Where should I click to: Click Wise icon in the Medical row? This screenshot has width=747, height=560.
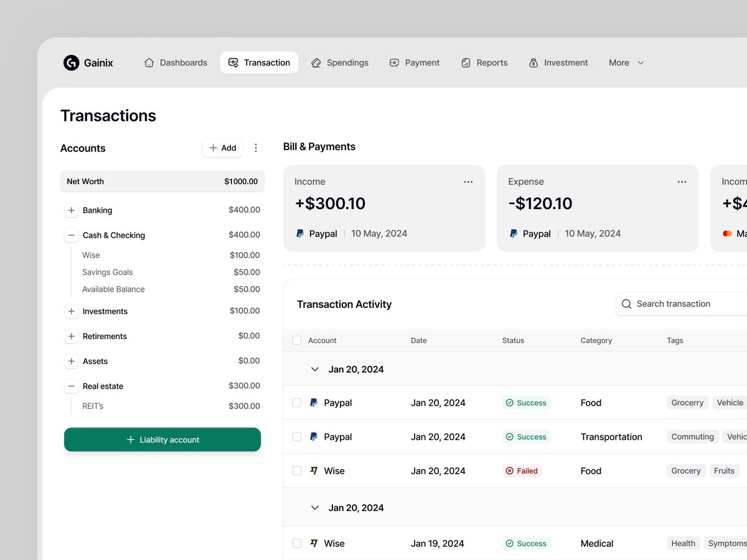[x=314, y=543]
